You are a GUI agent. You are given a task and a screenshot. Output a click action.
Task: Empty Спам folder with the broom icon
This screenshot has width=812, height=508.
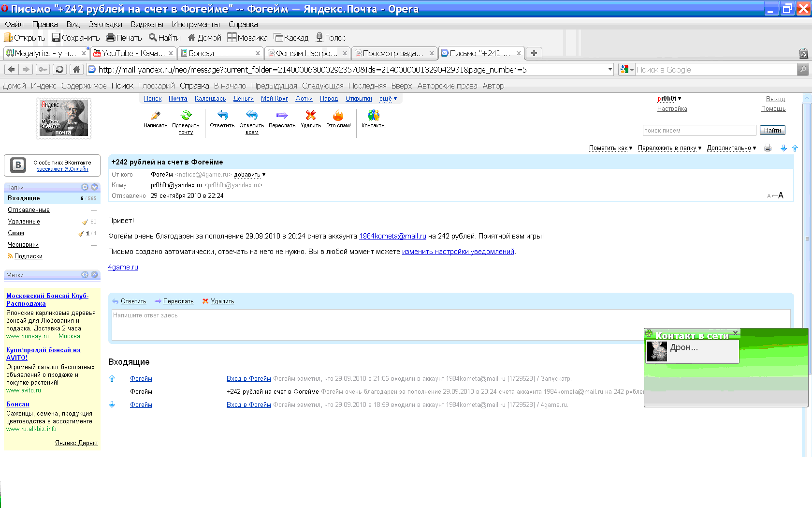pyautogui.click(x=81, y=233)
